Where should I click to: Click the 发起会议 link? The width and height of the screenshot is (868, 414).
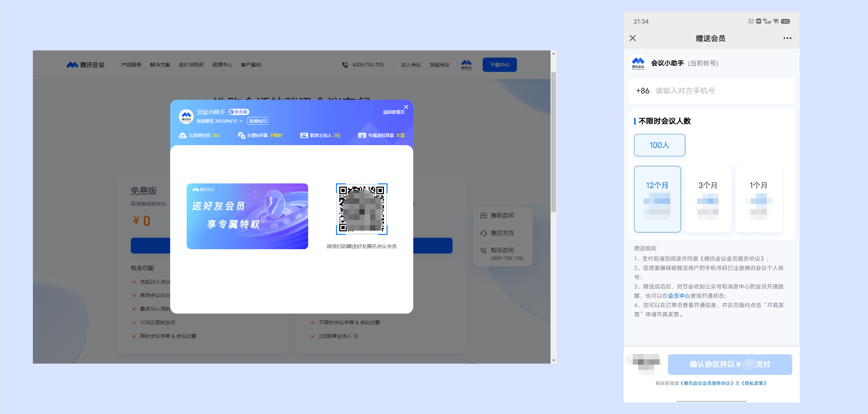[x=439, y=65]
